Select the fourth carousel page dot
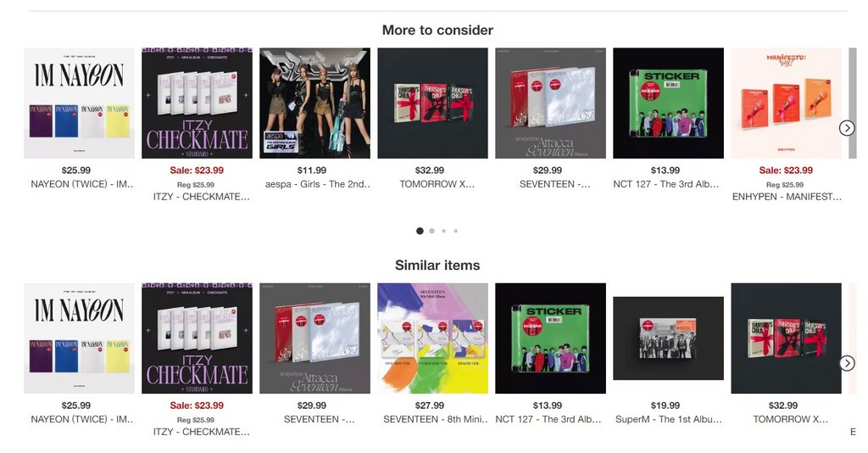The height and width of the screenshot is (453, 868). pyautogui.click(x=455, y=231)
